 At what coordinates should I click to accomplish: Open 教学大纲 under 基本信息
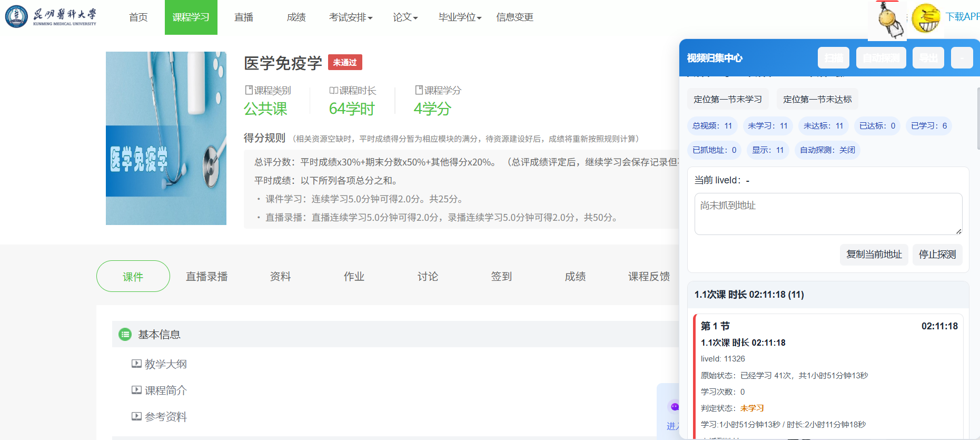[166, 364]
